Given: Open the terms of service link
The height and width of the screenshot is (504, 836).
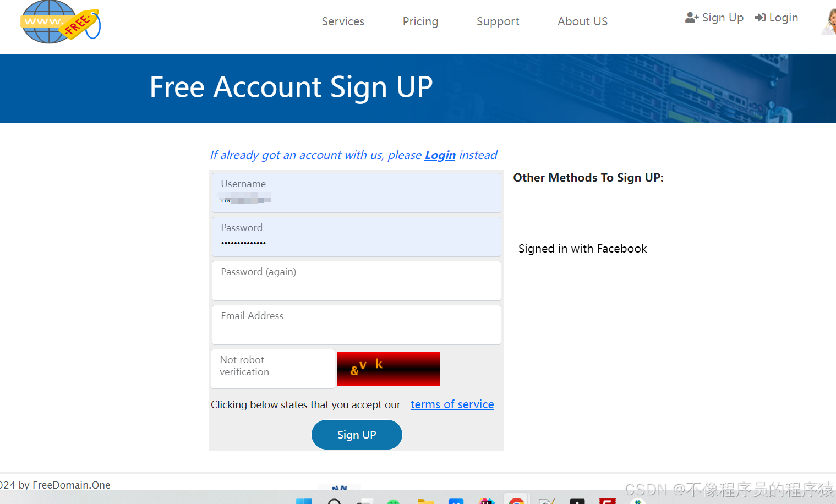Looking at the screenshot, I should pos(452,404).
